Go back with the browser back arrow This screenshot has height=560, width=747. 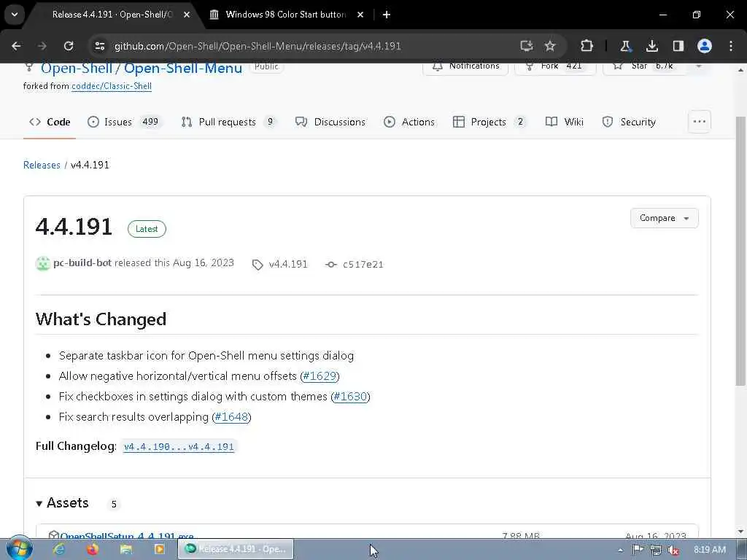pyautogui.click(x=16, y=46)
